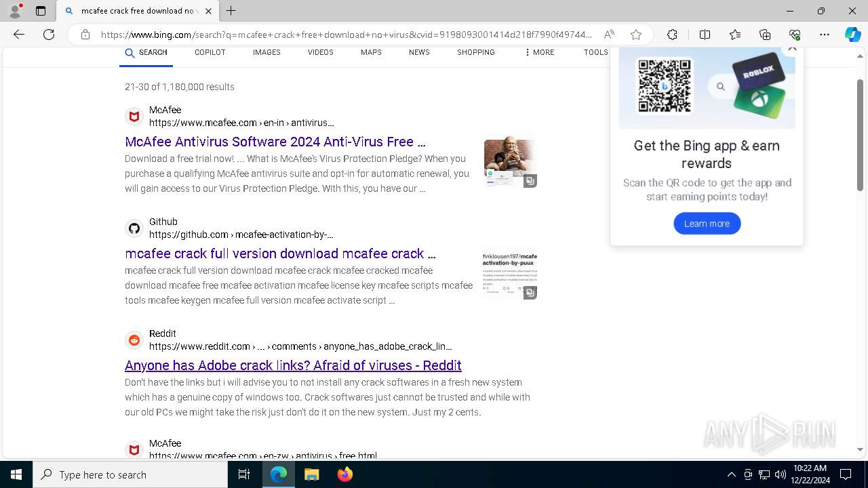
Task: Dismiss the Bing app rewards popup
Action: [x=791, y=49]
